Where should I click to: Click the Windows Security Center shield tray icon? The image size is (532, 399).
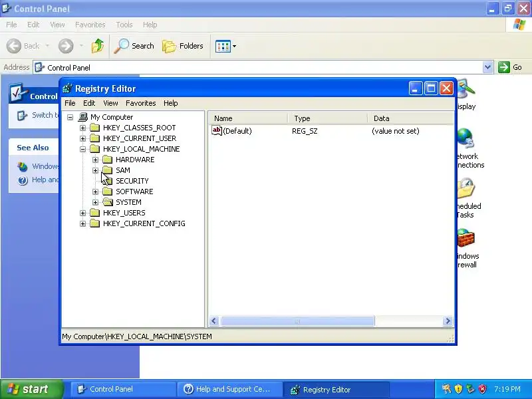[x=458, y=389]
